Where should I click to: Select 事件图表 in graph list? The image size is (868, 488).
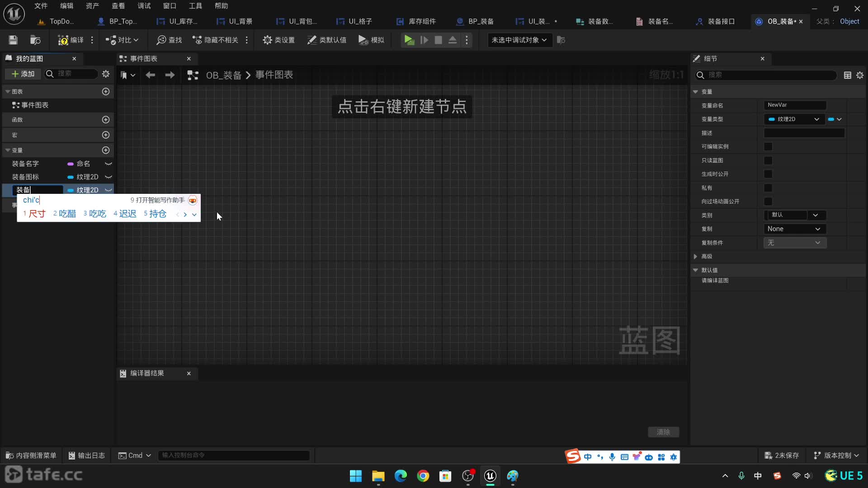(30, 105)
